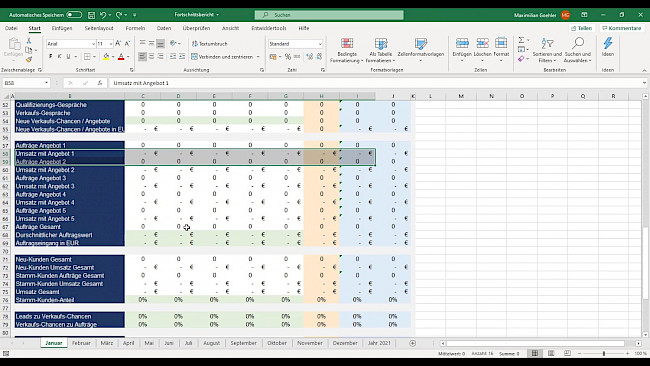Select the cell Neu-Kunden Gesamt

pos(70,259)
